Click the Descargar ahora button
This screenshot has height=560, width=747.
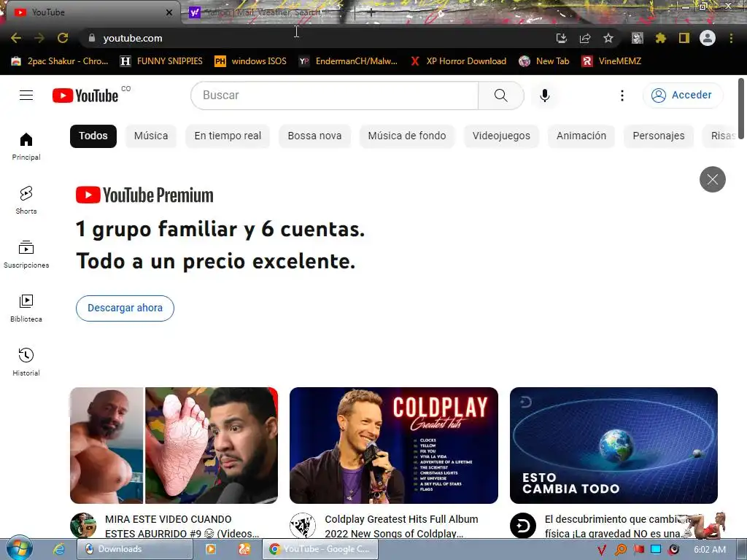(x=125, y=308)
